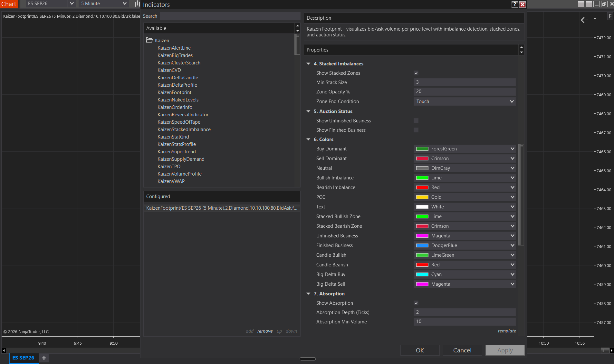Screen dimensions: 614x364
Task: Select KaizenStackedImbalance indicator
Action: (x=184, y=129)
